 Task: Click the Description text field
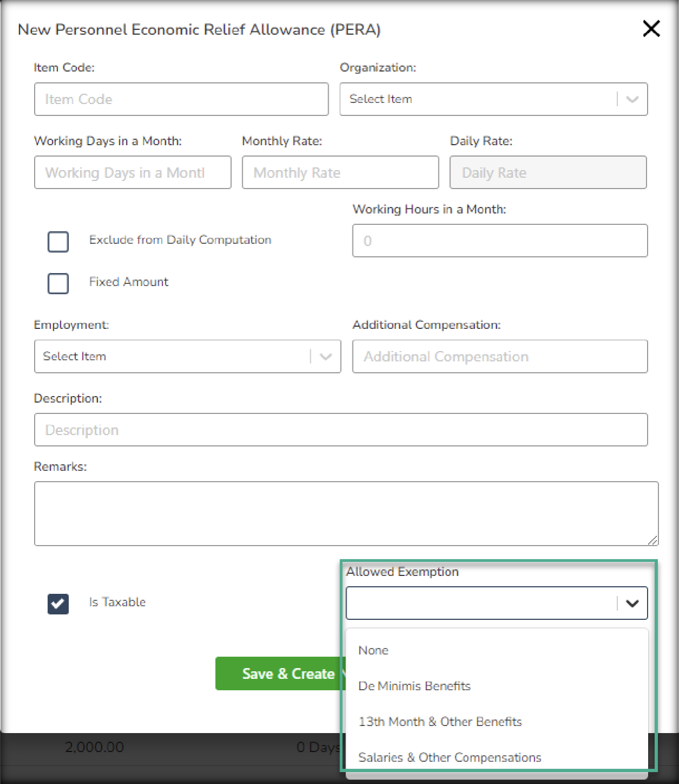pyautogui.click(x=340, y=430)
